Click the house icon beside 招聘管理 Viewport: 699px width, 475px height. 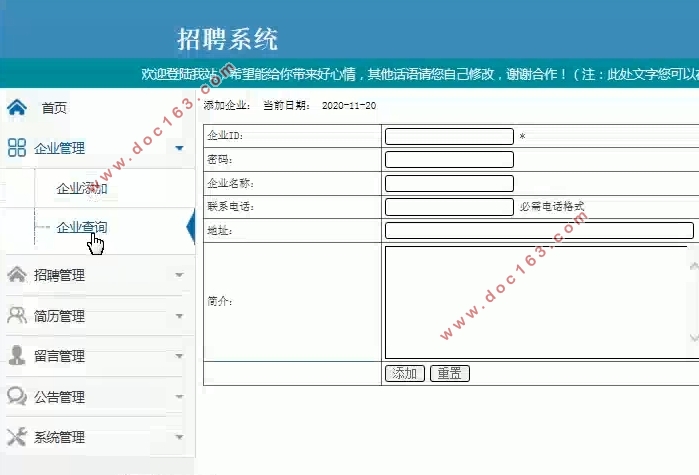17,274
